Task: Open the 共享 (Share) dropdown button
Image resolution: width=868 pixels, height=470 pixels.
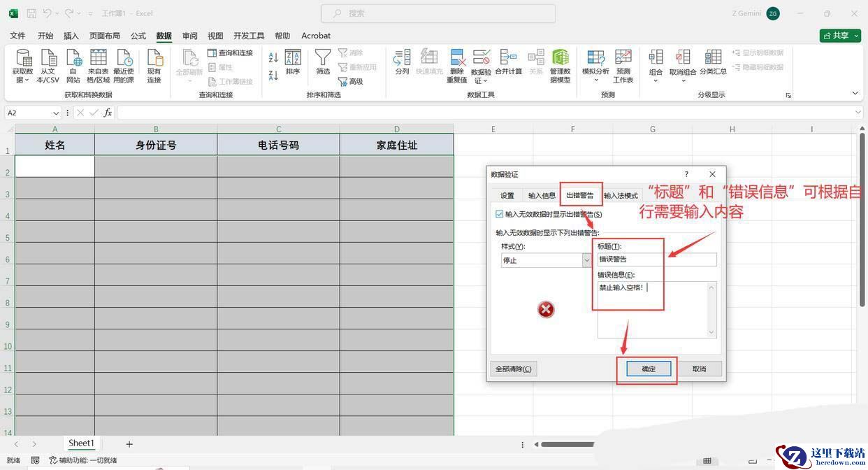Action: [840, 36]
